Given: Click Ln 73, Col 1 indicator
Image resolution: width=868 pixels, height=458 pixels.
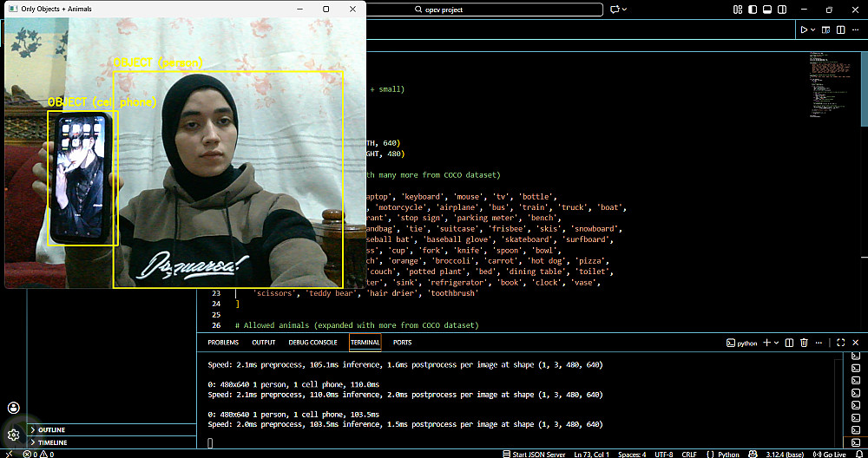Looking at the screenshot, I should 592,455.
